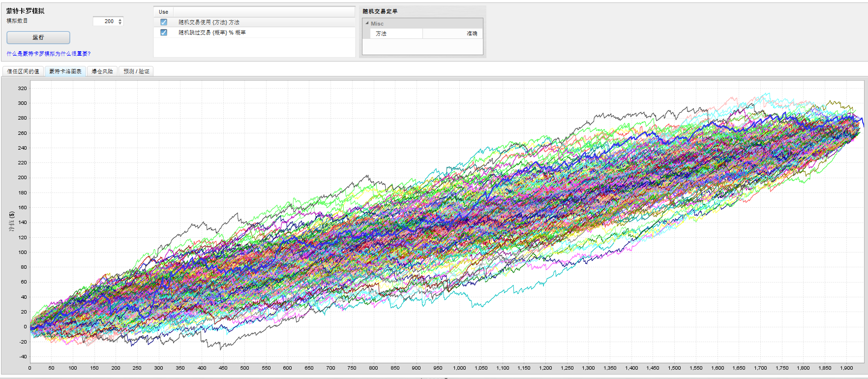Screen dimensions: 868x379
Task: Go to the 预测 / 验证 tab
Action: pyautogui.click(x=136, y=71)
